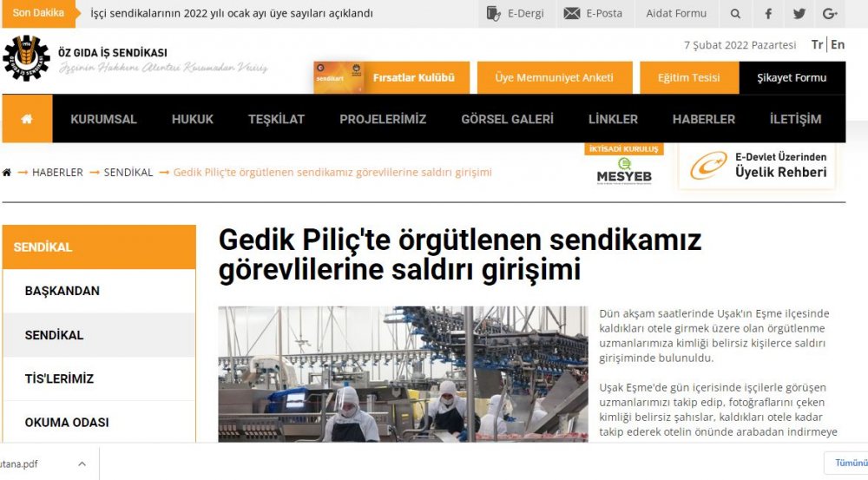
Task: Click the Şikayet Formu button
Action: pos(792,77)
